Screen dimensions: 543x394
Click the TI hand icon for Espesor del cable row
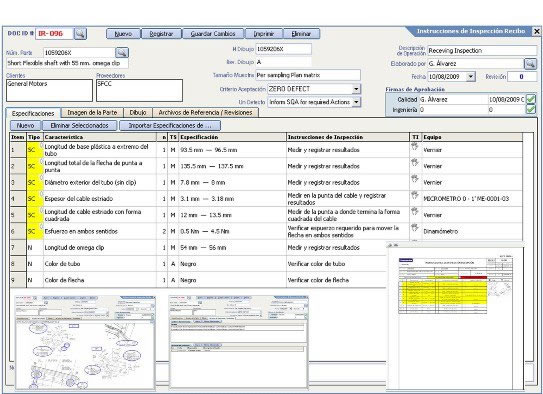pyautogui.click(x=415, y=195)
